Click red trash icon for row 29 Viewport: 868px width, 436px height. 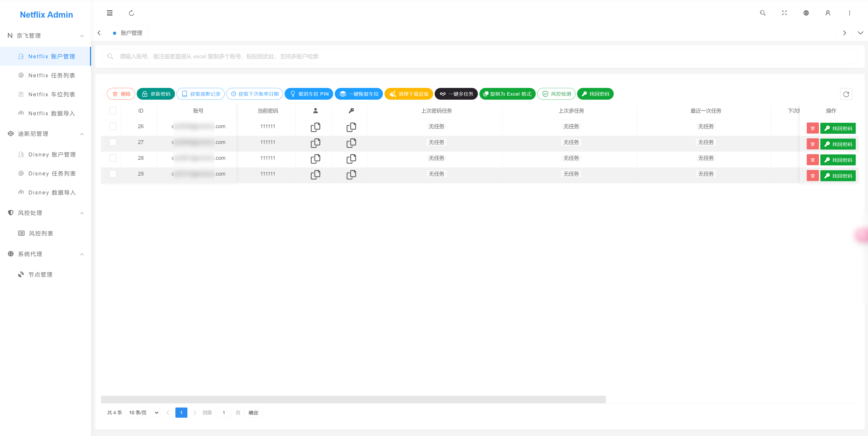812,176
